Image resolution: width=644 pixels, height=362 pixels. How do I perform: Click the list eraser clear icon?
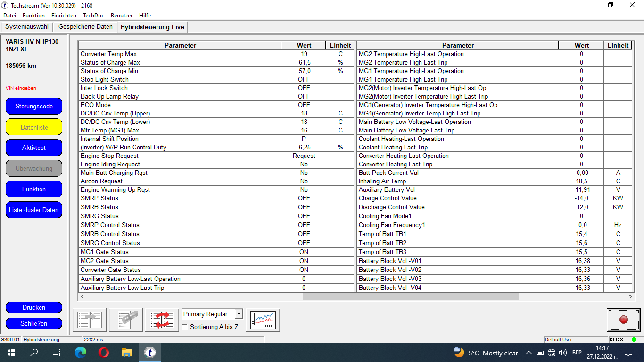[x=126, y=320]
